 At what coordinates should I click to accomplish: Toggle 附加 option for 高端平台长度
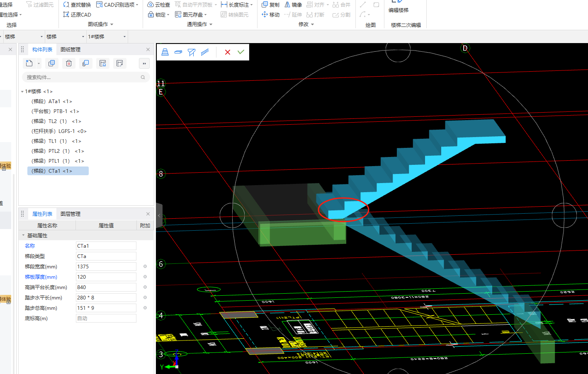(x=145, y=287)
